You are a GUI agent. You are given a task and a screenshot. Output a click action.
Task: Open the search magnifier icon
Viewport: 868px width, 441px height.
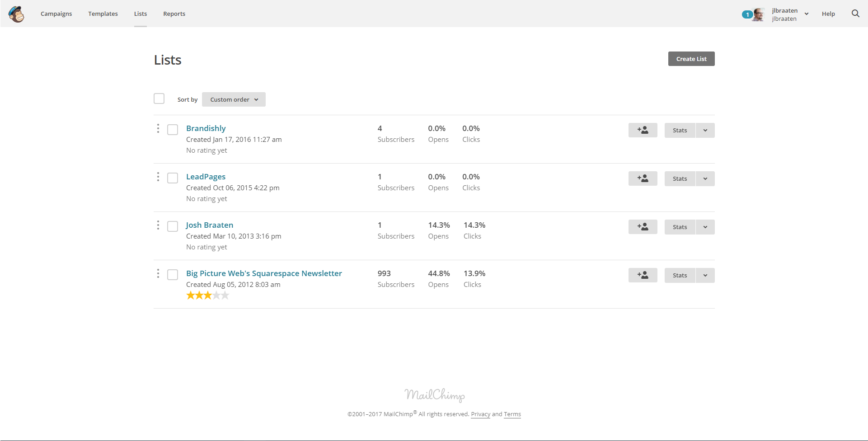click(855, 14)
